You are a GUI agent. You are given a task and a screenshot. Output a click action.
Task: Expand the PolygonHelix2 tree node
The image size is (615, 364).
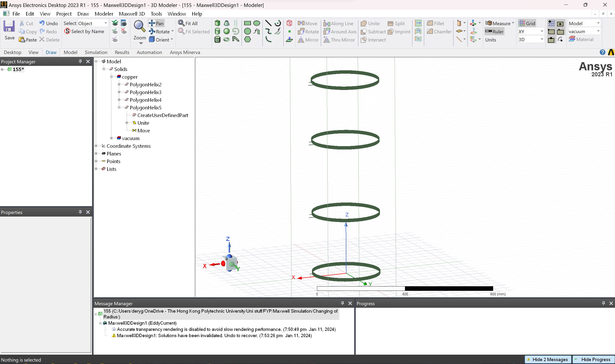pos(119,84)
